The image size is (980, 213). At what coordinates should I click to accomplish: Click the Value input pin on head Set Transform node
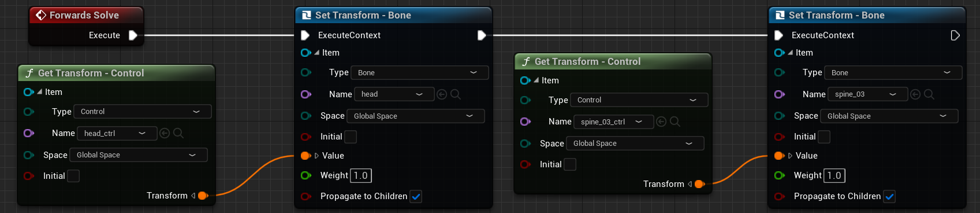click(306, 156)
